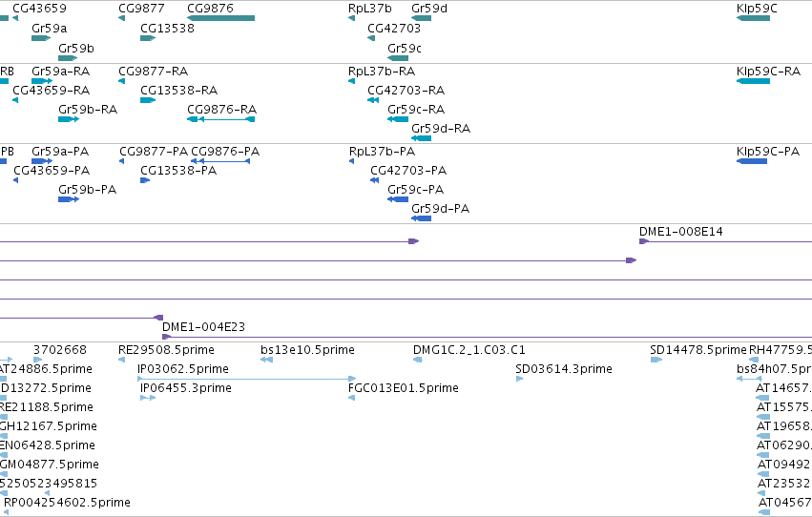Select the FGC013E01.5prime EST glyph

(x=352, y=398)
